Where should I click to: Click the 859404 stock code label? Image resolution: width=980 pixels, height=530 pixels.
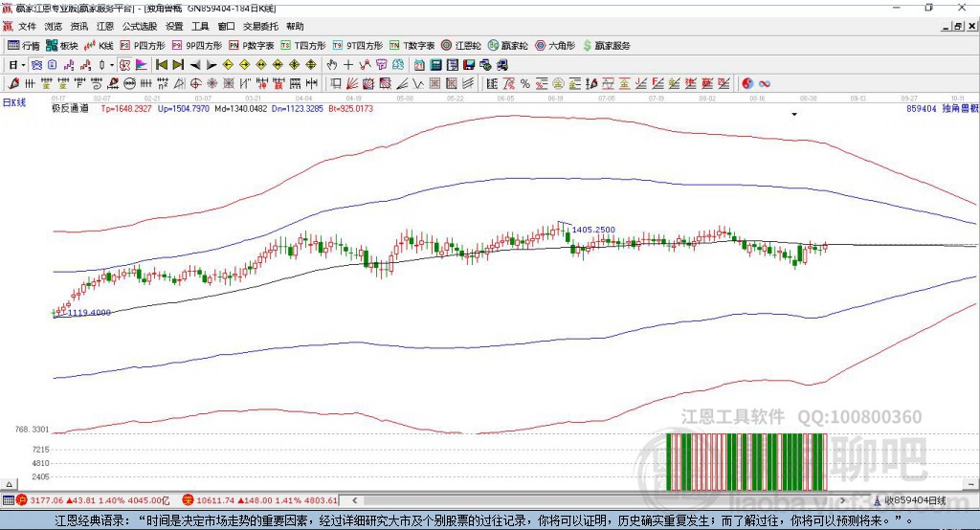point(922,108)
